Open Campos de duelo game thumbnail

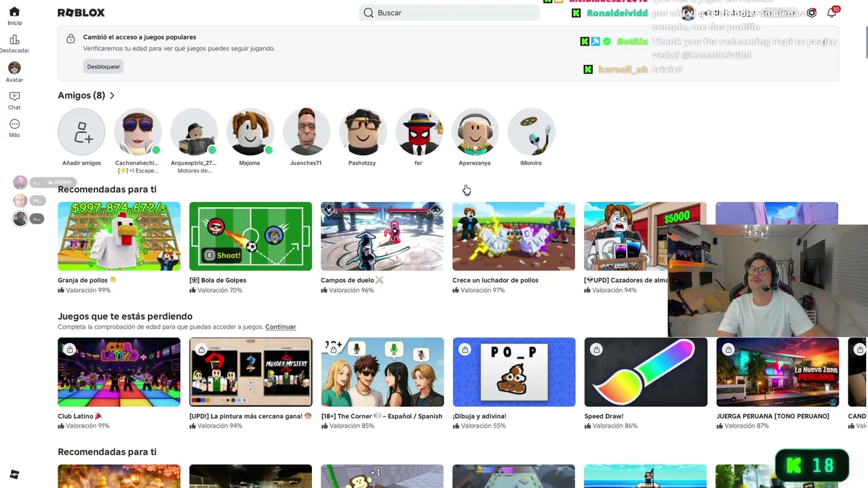pyautogui.click(x=382, y=237)
